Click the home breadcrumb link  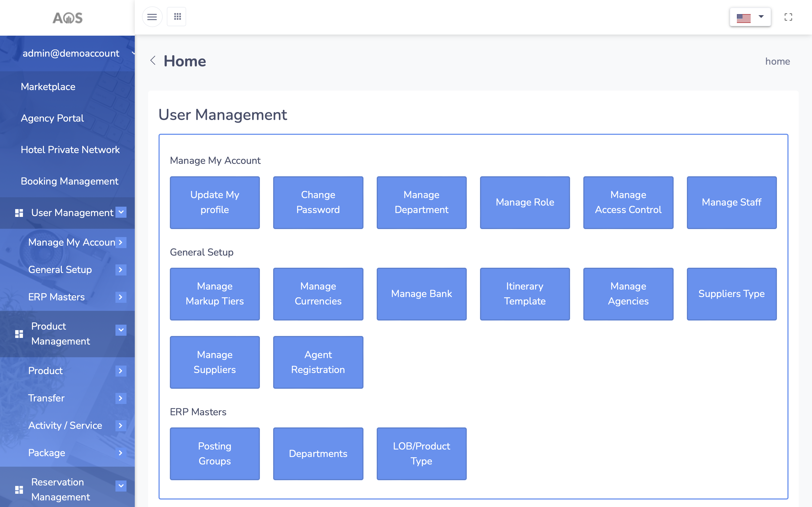[777, 61]
